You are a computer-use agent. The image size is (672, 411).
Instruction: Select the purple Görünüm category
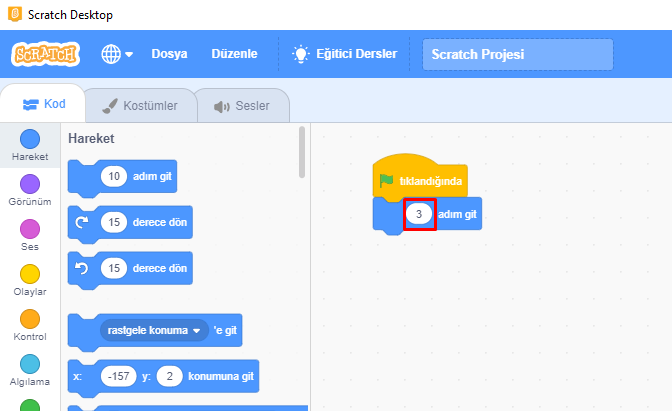(30, 184)
